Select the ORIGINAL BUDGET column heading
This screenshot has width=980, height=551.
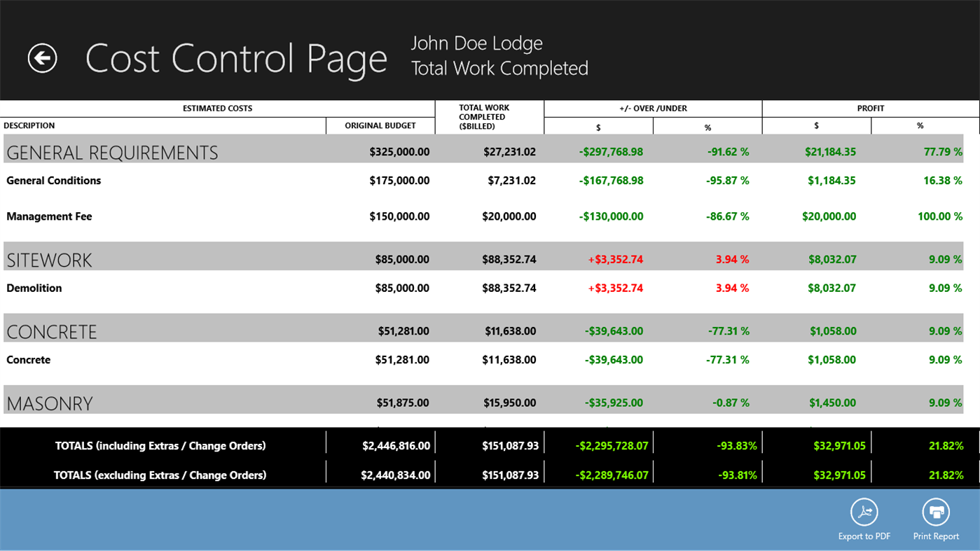click(379, 125)
